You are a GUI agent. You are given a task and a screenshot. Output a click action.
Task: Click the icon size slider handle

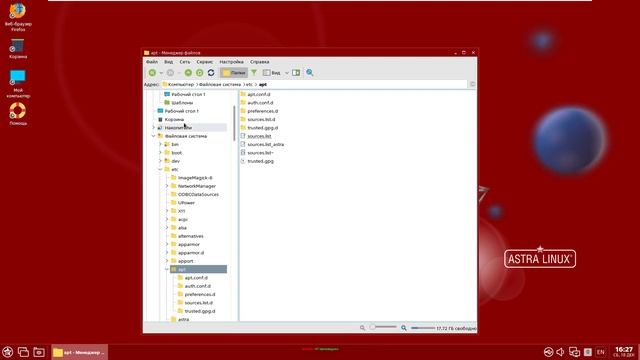point(373,327)
